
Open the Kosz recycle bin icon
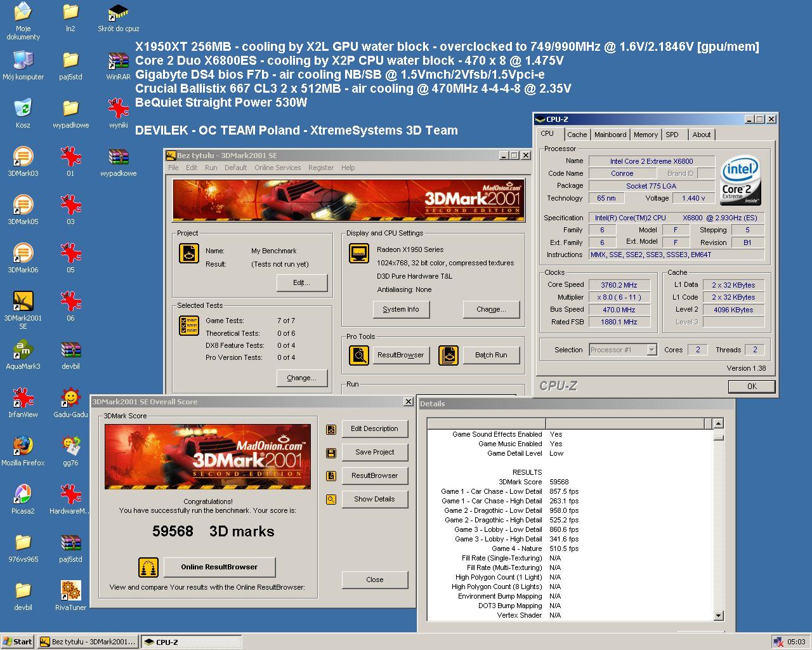coord(23,114)
